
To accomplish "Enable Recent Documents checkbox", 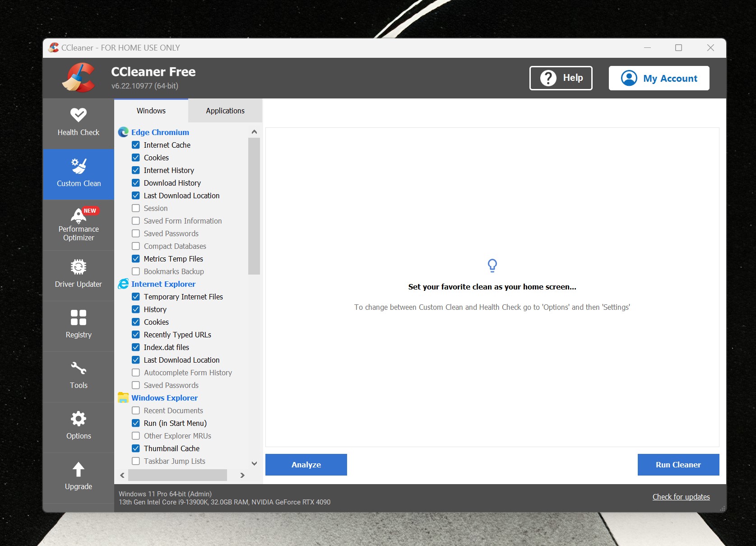I will (x=135, y=411).
